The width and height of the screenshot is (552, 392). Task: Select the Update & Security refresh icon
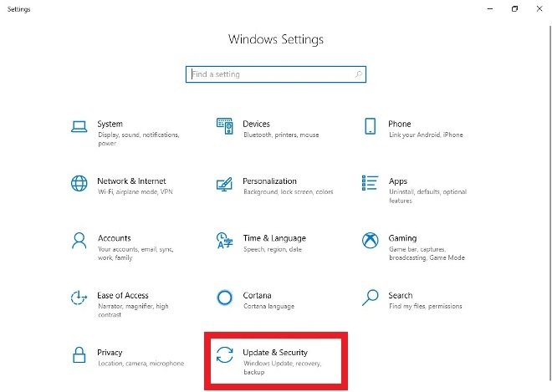(225, 354)
